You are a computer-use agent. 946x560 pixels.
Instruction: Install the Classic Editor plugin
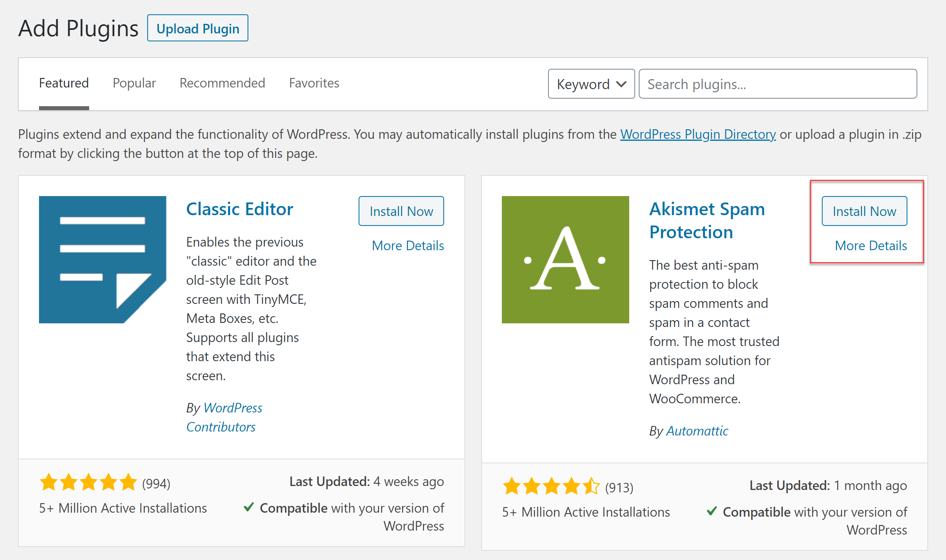tap(401, 211)
